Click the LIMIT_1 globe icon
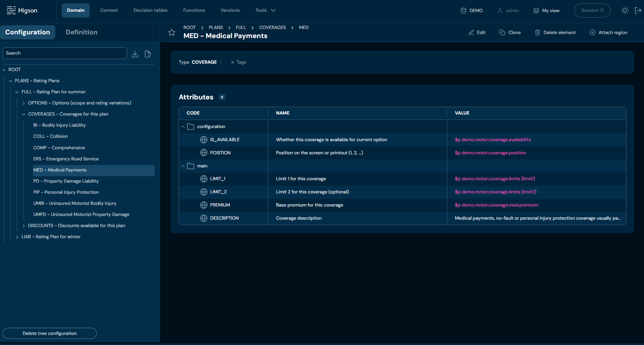 (x=204, y=179)
